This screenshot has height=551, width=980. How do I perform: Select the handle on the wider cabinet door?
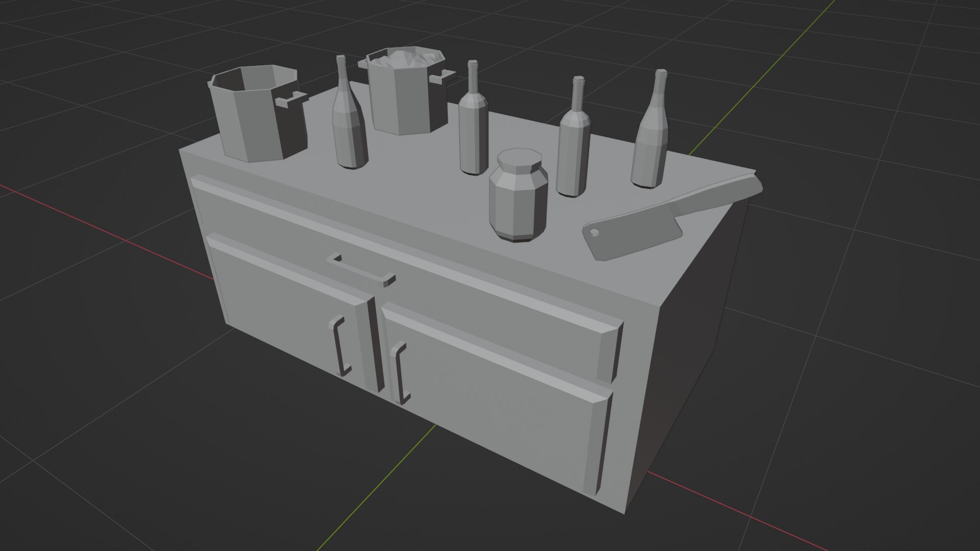click(399, 373)
